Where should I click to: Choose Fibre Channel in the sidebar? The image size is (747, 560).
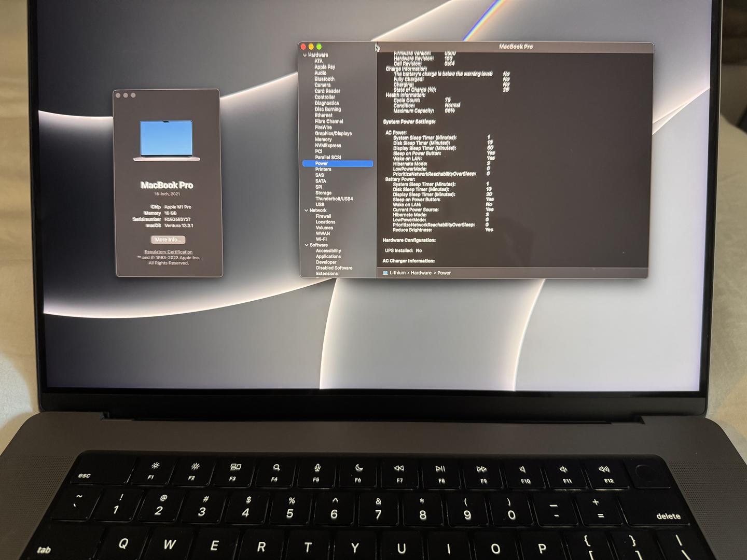click(329, 121)
